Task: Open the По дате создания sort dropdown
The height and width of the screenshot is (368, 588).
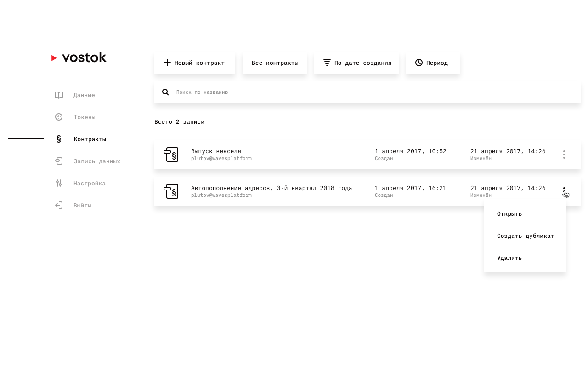Action: 356,63
